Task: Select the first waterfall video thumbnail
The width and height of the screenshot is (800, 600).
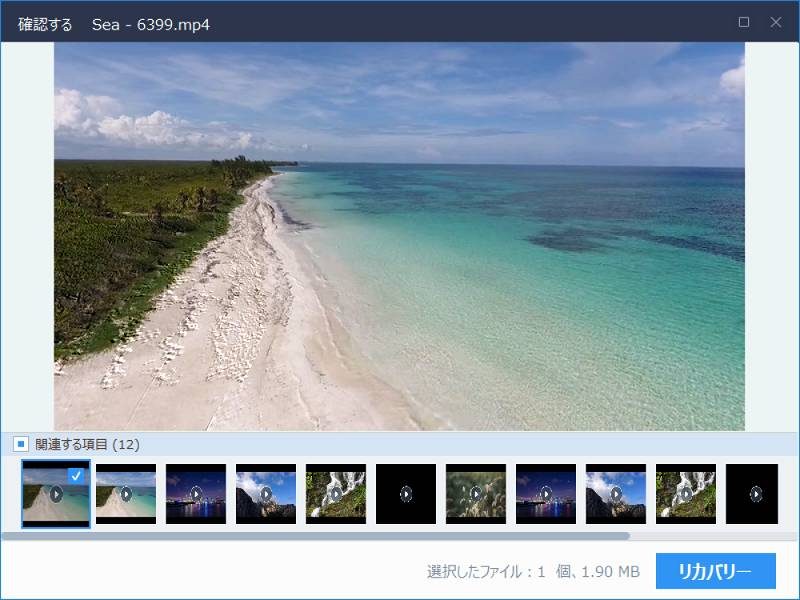Action: coord(336,493)
